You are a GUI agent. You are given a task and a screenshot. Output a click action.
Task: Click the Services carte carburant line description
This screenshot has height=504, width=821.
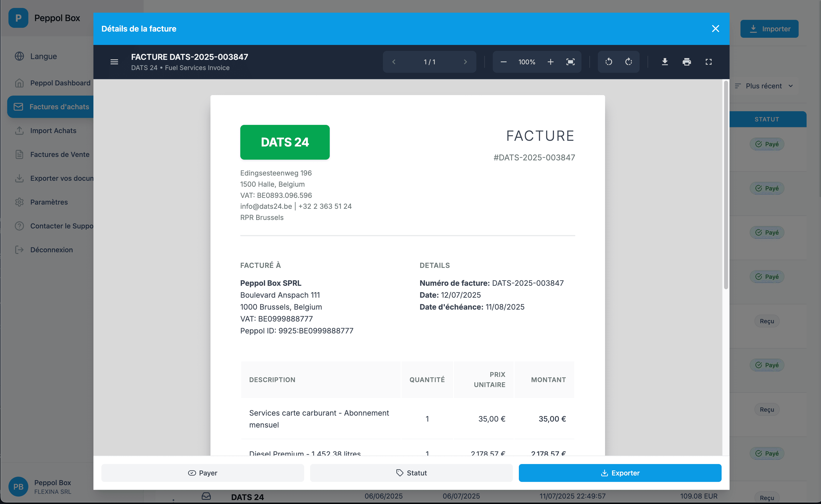point(319,419)
